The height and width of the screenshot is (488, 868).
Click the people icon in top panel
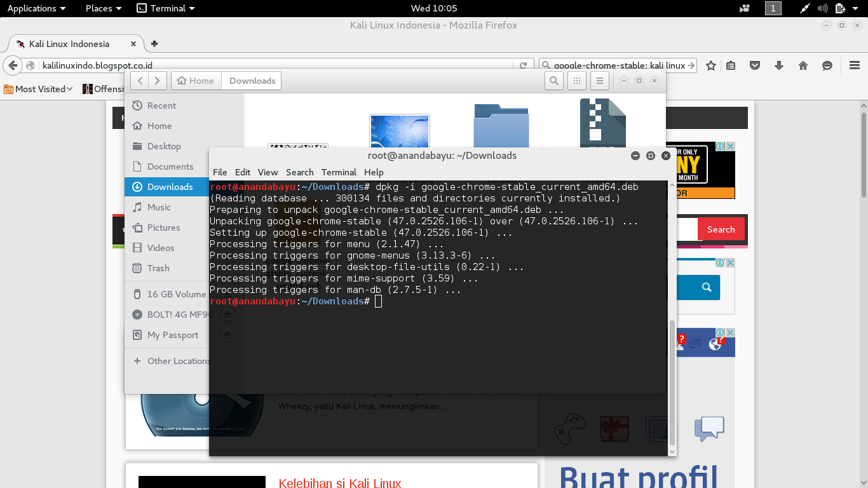click(745, 8)
